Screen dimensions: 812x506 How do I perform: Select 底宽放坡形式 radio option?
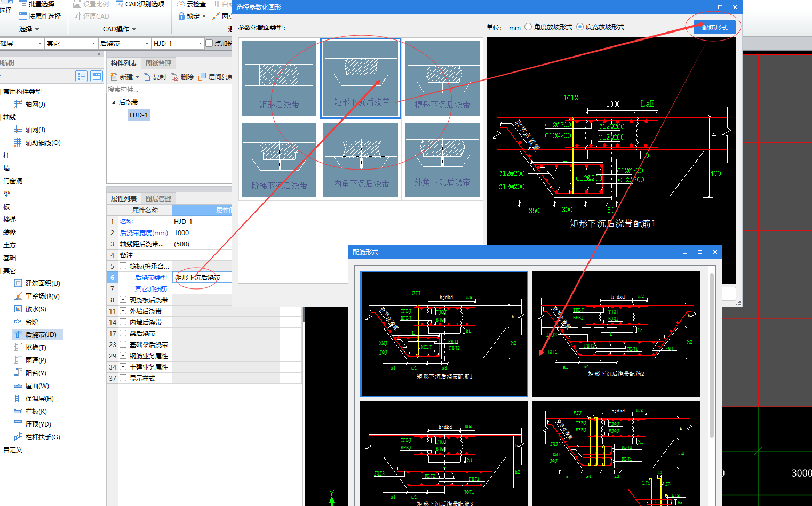(580, 27)
